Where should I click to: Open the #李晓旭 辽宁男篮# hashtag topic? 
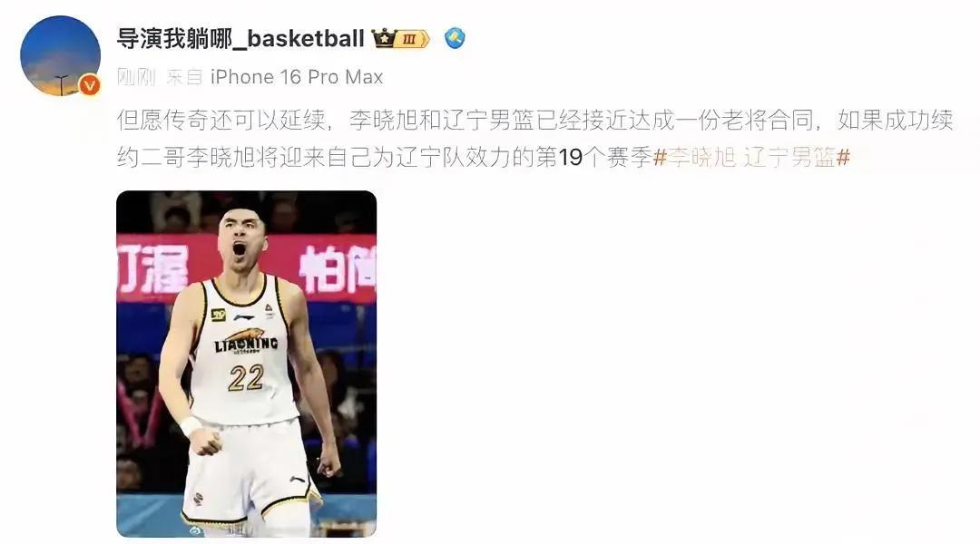[752, 158]
